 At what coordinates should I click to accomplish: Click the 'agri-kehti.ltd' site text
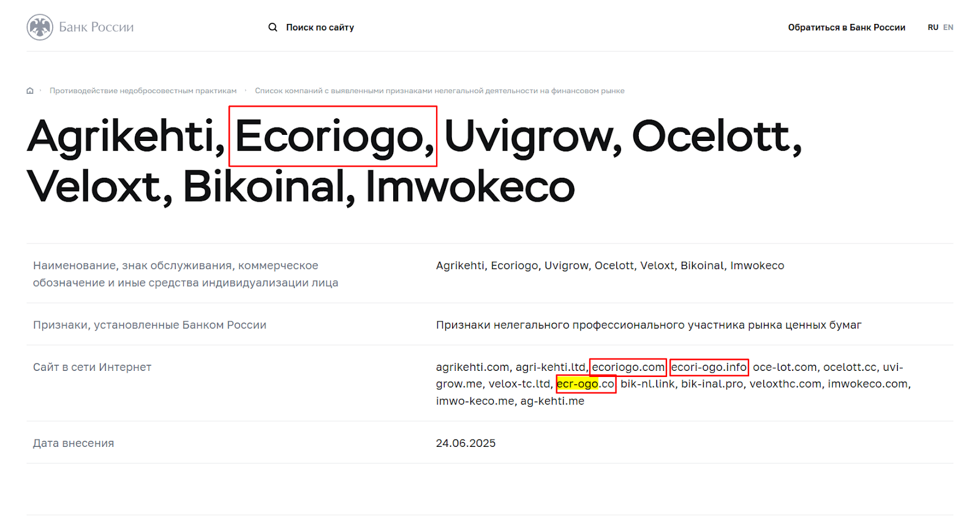click(x=551, y=367)
